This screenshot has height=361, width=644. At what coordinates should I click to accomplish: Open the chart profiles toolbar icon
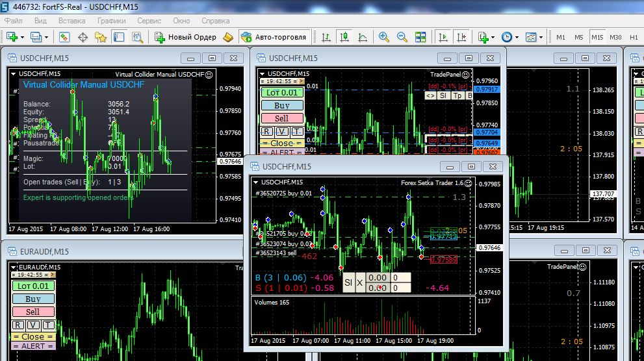coord(36,37)
